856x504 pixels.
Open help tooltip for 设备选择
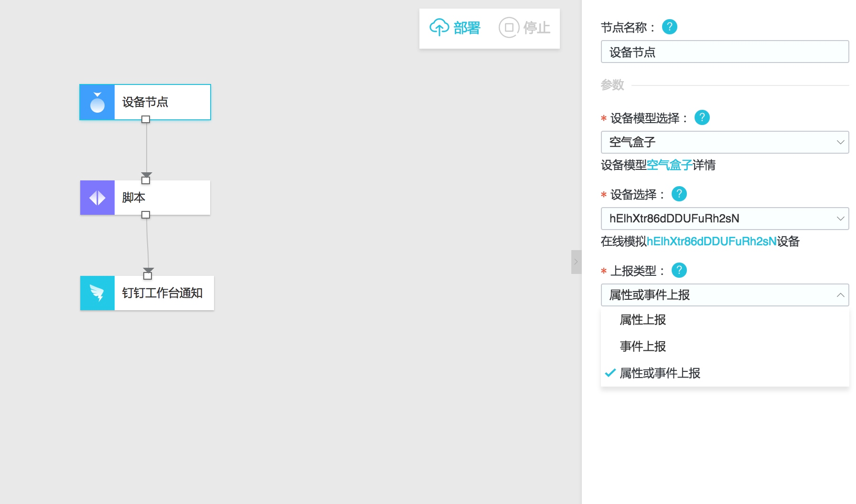(679, 194)
